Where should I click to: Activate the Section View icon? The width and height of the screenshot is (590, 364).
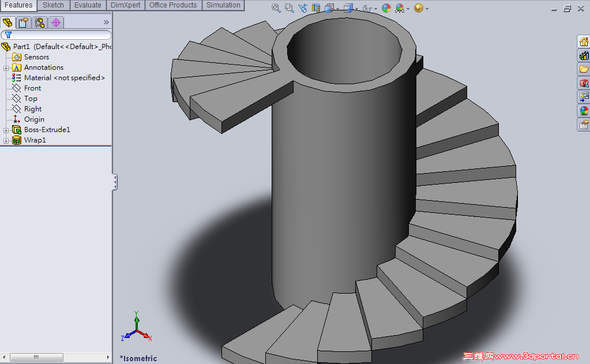tap(315, 8)
